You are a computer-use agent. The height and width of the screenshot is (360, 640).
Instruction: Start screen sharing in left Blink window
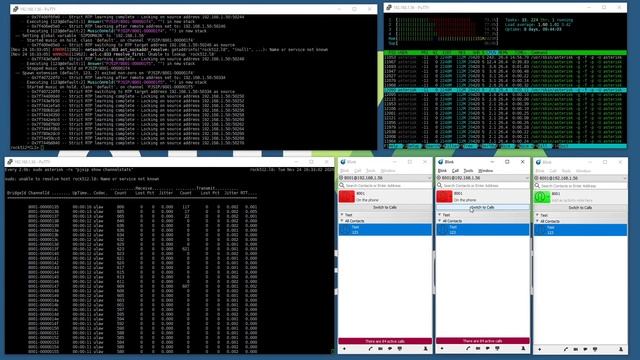pos(400,349)
